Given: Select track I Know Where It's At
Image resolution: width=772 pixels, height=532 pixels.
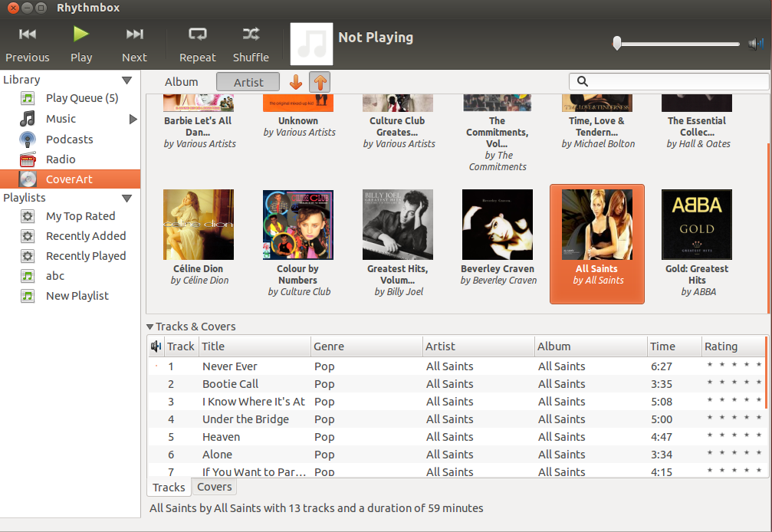Looking at the screenshot, I should 456,402.
